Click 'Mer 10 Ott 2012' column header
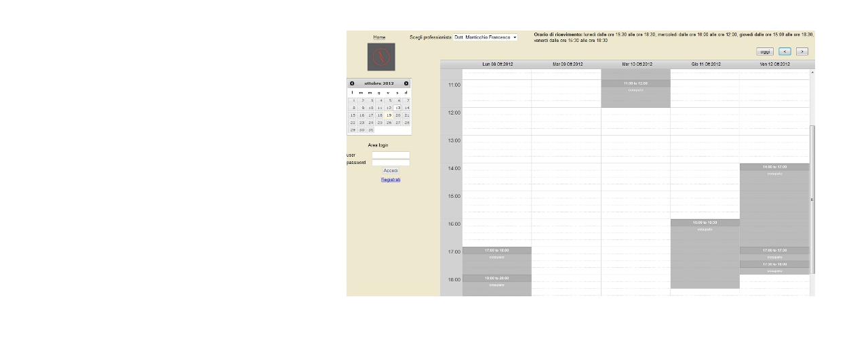The width and height of the screenshot is (868, 339). point(636,64)
